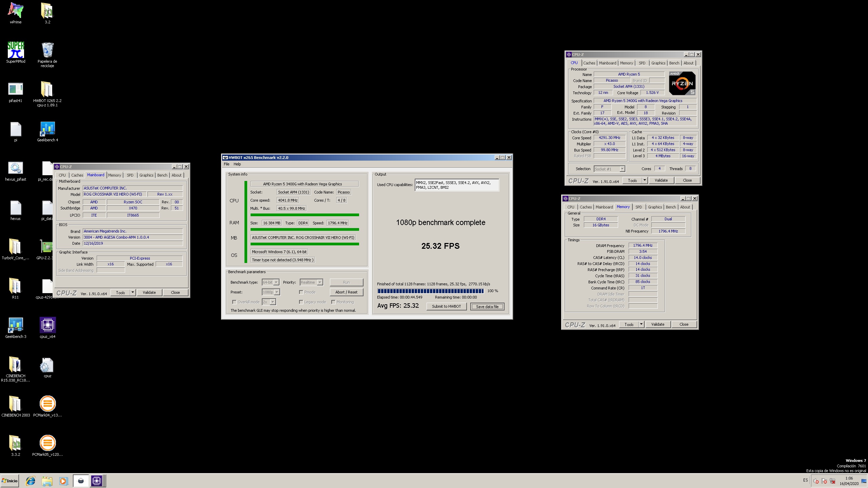The width and height of the screenshot is (868, 488).
Task: Click the BIOS Version 3004 field
Action: [x=133, y=237]
